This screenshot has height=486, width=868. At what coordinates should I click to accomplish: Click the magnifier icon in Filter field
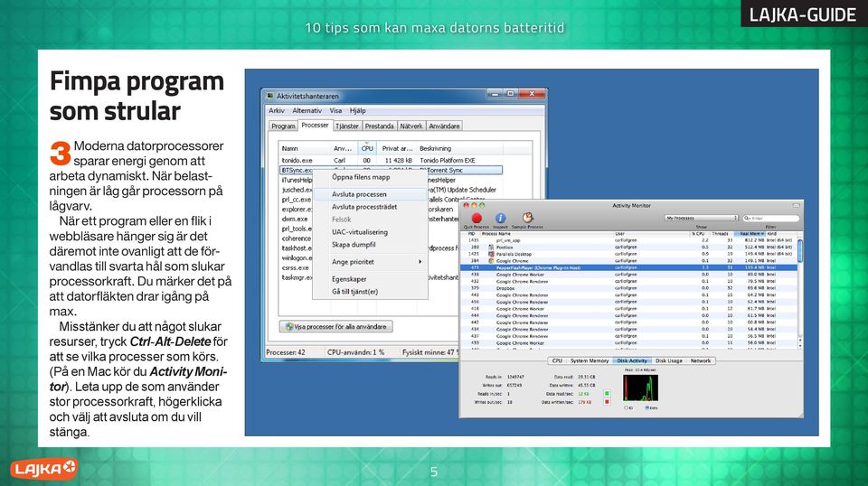[x=748, y=219]
